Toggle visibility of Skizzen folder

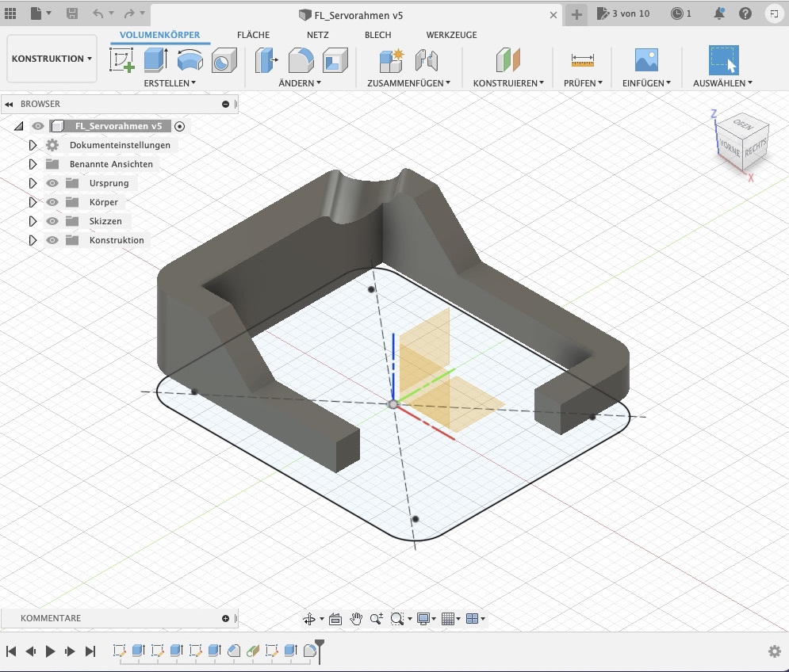click(x=53, y=221)
